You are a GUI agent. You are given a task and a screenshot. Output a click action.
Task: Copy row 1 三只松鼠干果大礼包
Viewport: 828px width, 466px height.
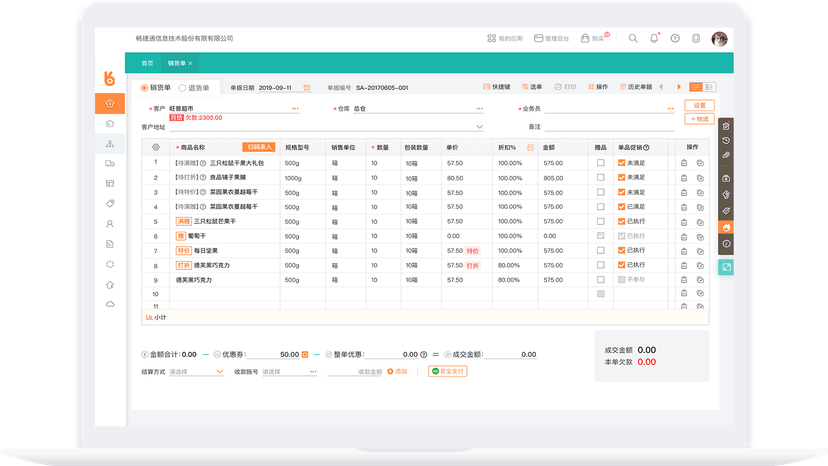700,163
